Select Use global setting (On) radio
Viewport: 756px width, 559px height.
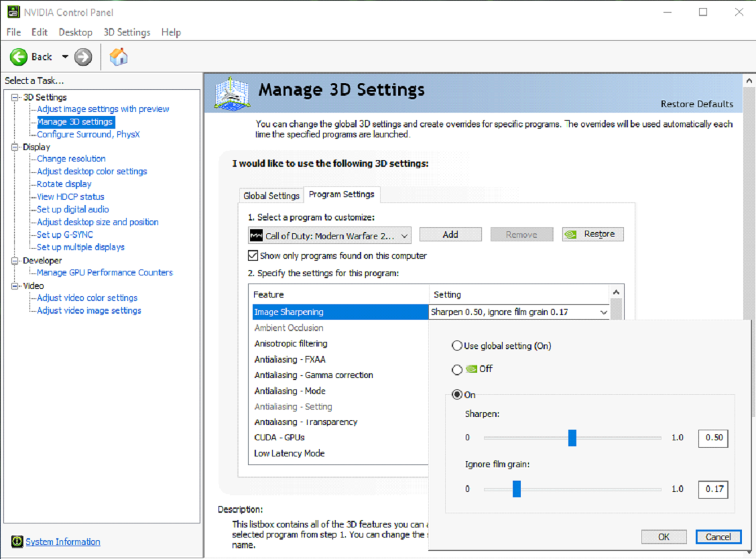[456, 345]
